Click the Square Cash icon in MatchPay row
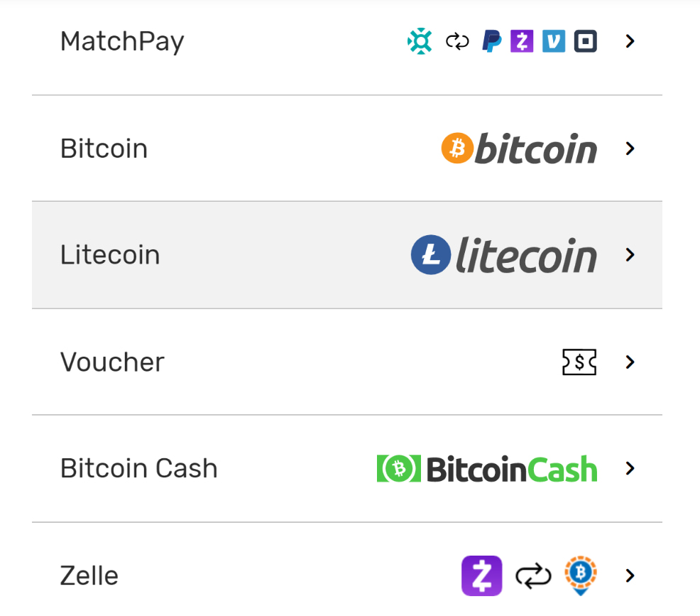700x616 pixels. 585,41
